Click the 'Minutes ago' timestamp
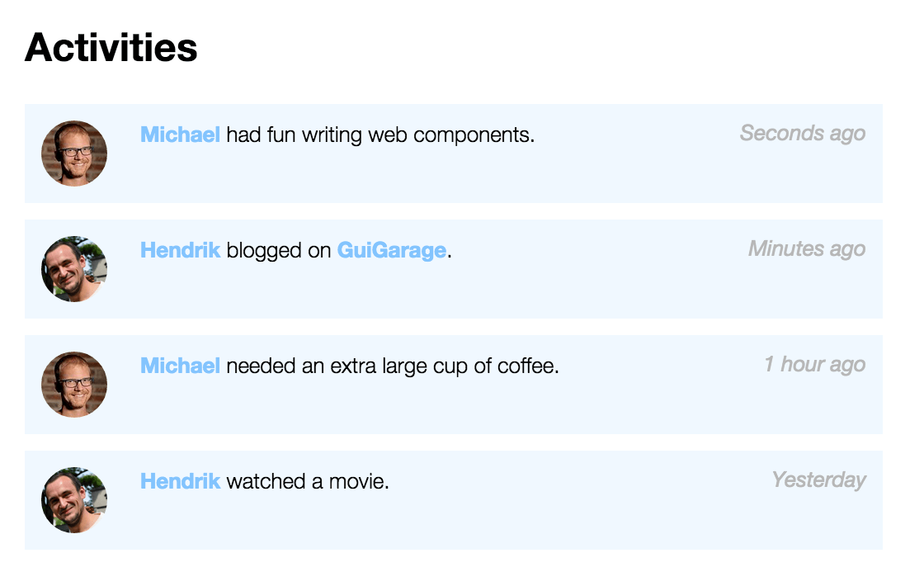The image size is (924, 586). [x=806, y=248]
